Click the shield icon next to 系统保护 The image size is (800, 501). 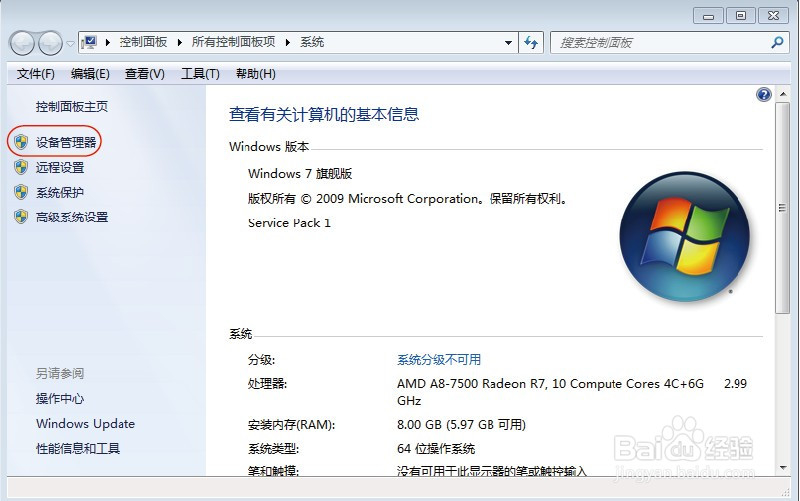(x=21, y=192)
